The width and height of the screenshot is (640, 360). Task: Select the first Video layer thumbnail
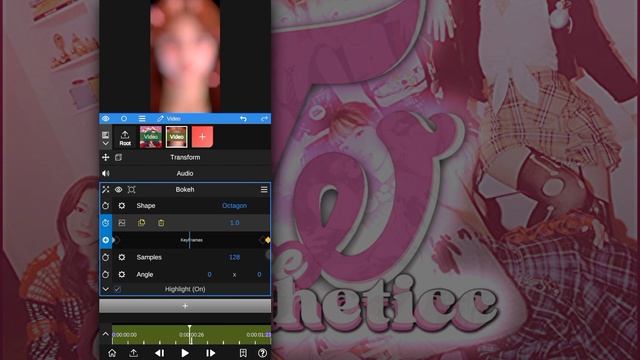[151, 137]
